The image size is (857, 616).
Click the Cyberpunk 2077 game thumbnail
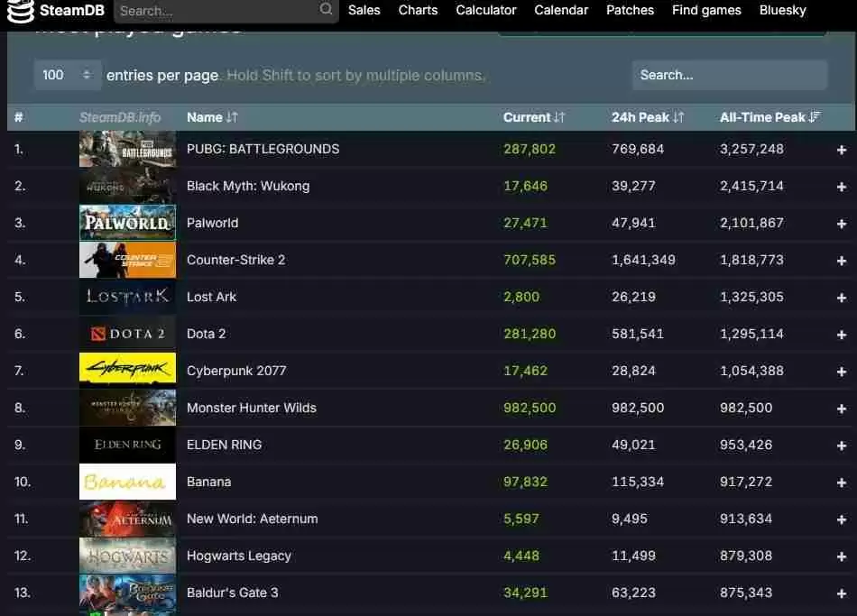(x=127, y=371)
